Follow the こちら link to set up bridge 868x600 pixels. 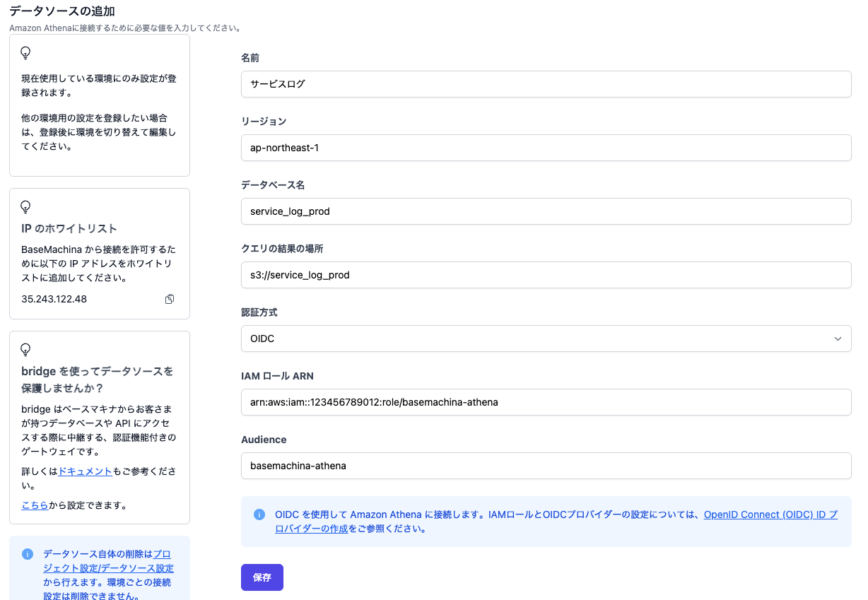35,505
